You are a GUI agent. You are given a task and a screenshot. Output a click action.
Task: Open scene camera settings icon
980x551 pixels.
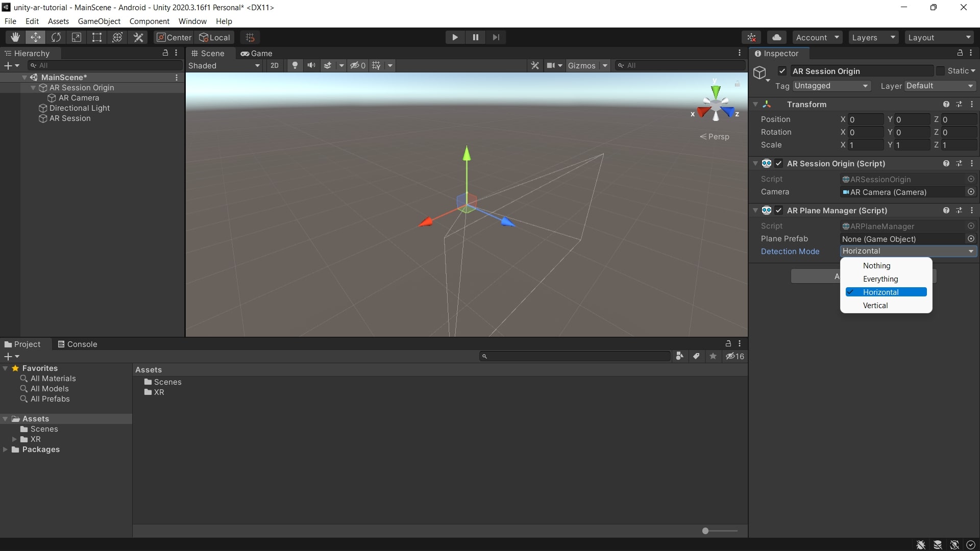(x=551, y=65)
